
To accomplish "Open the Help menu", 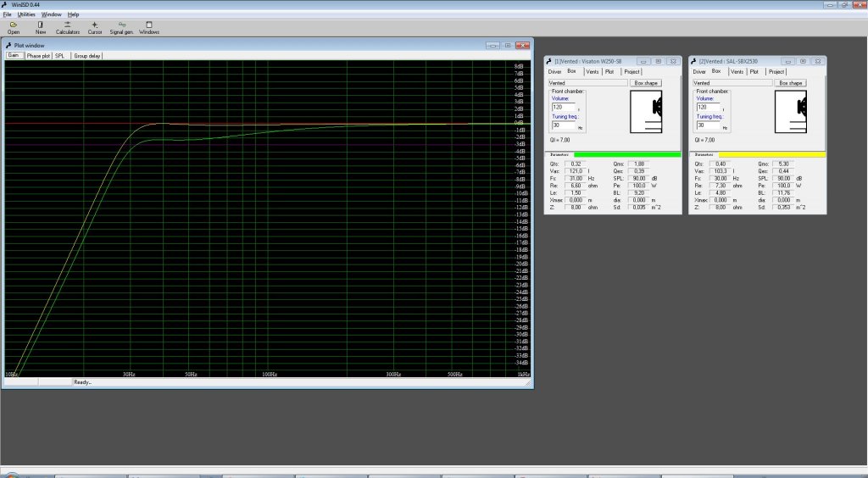I will [x=74, y=14].
